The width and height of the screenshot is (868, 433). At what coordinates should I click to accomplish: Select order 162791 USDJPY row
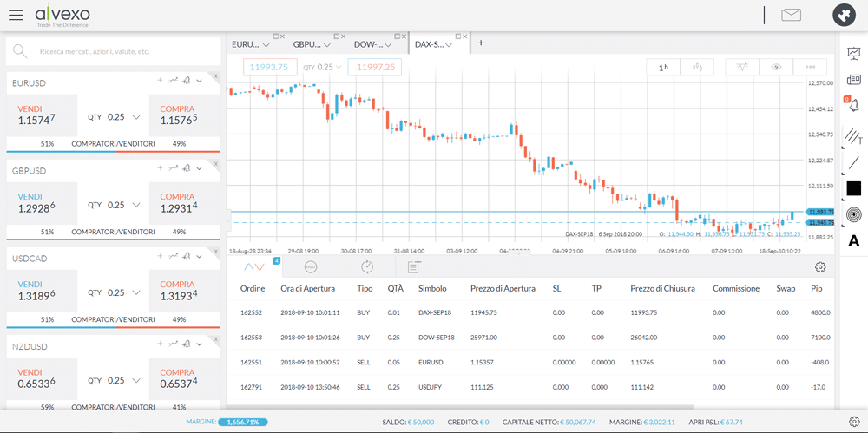coord(531,386)
